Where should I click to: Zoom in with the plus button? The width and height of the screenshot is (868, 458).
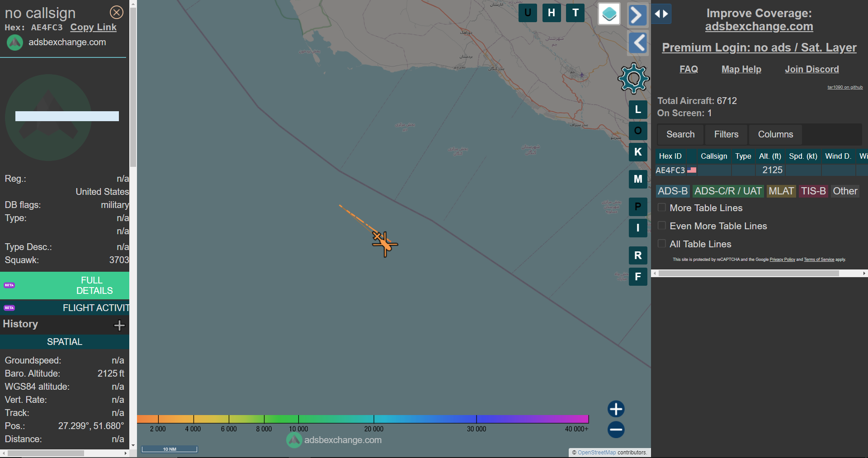coord(616,409)
